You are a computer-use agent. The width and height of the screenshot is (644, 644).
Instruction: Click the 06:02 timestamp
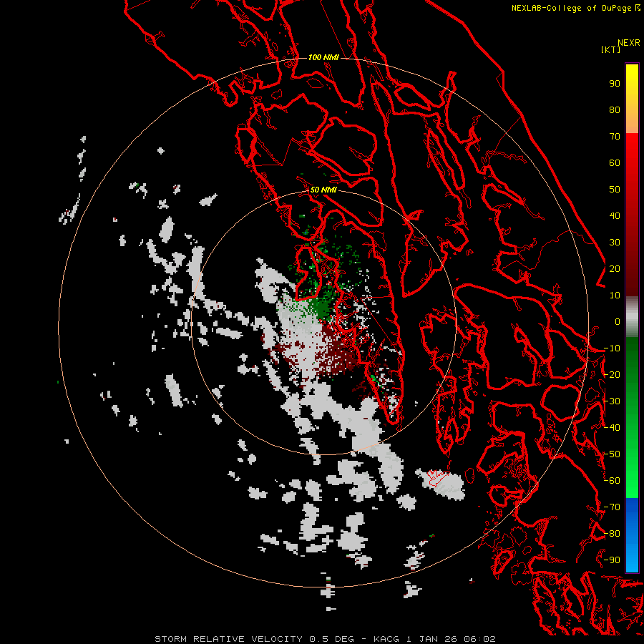pyautogui.click(x=479, y=639)
